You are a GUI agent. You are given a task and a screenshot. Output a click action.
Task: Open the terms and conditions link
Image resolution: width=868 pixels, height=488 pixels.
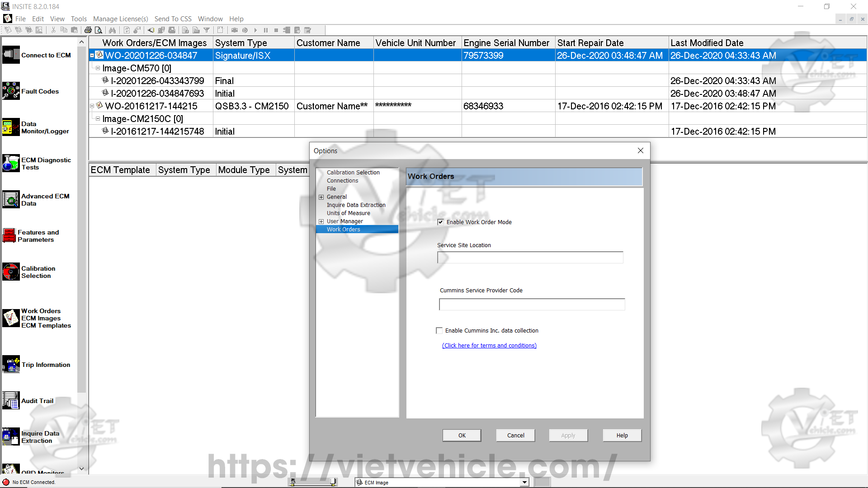pyautogui.click(x=489, y=345)
